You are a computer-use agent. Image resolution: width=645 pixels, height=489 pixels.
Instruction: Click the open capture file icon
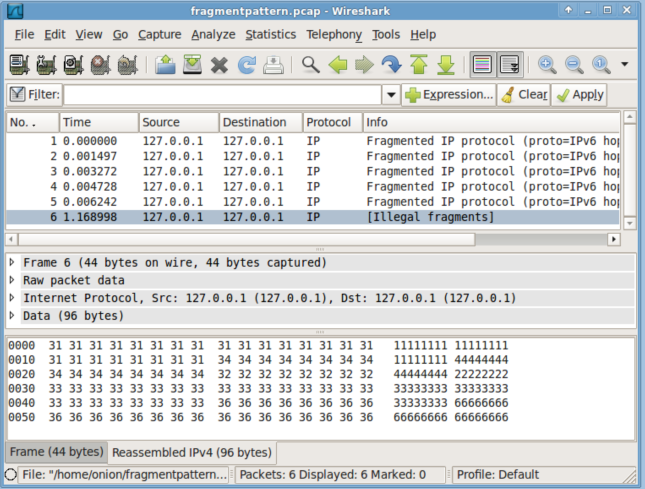point(166,65)
